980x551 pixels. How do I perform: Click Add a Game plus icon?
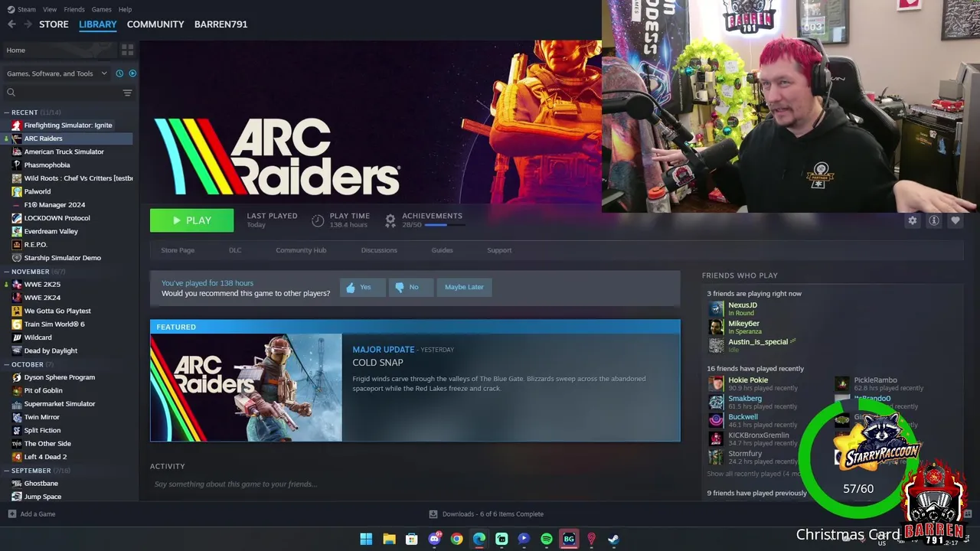click(x=11, y=514)
